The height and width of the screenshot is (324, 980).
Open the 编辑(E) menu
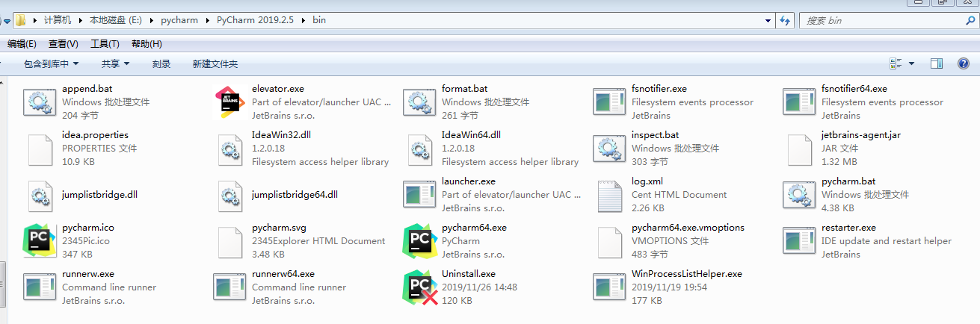[22, 44]
